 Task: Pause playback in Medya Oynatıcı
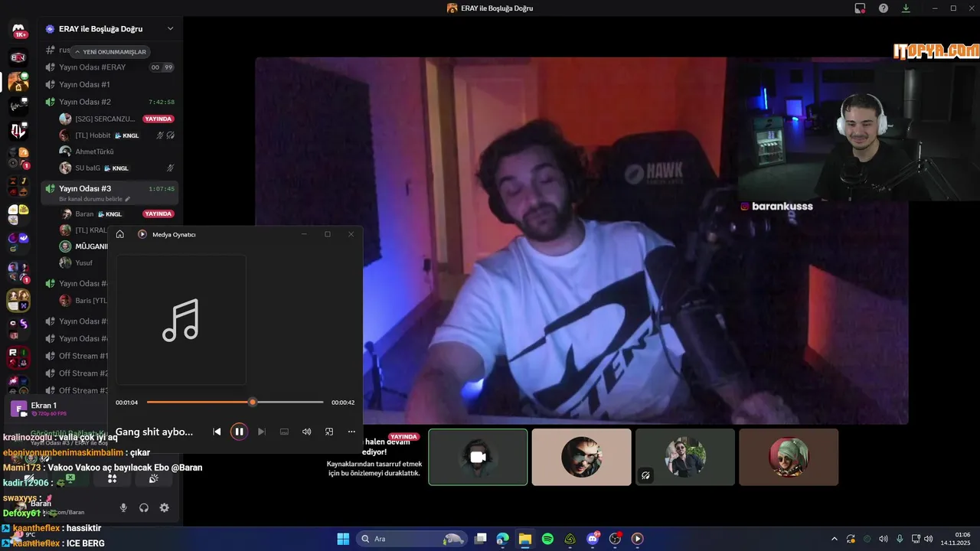(239, 432)
